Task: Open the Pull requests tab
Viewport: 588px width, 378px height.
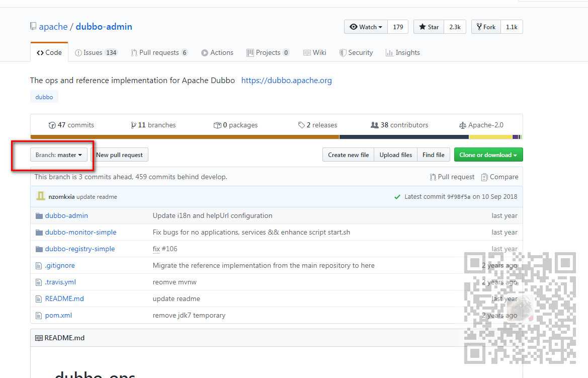Action: 159,52
